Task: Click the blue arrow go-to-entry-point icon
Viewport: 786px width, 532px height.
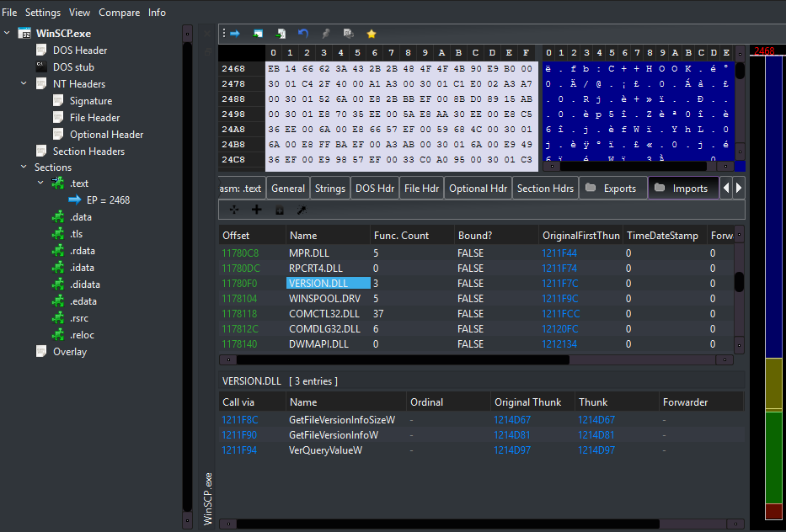Action: click(234, 34)
